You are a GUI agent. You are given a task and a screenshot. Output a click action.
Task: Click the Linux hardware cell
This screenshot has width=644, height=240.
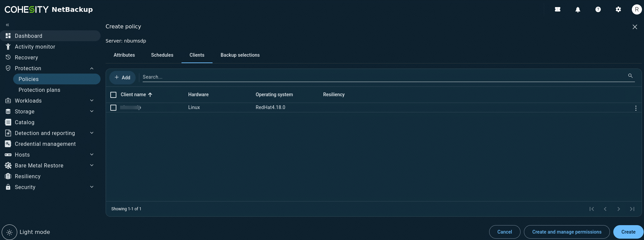coord(194,107)
